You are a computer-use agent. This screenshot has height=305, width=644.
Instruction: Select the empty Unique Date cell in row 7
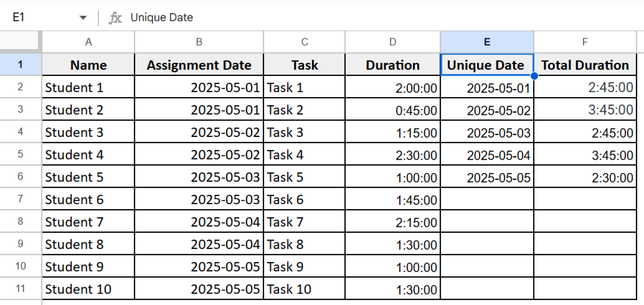(x=487, y=199)
